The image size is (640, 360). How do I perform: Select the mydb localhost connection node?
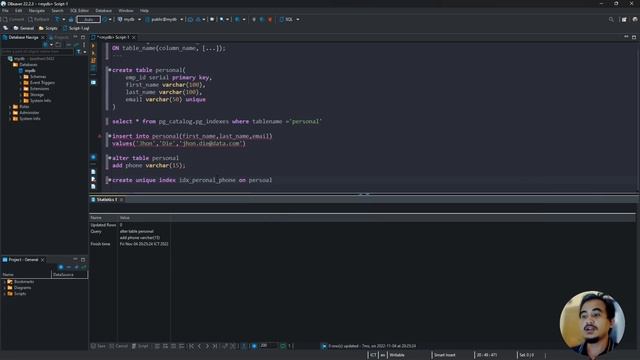click(x=32, y=59)
